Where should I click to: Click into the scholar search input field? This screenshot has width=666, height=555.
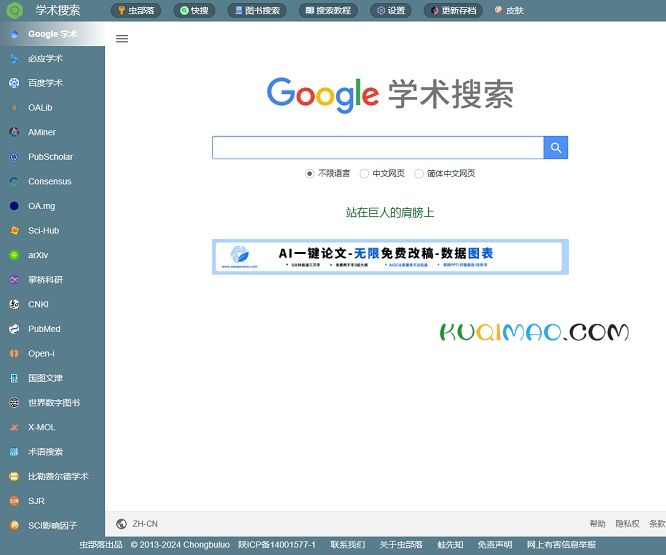coord(378,148)
